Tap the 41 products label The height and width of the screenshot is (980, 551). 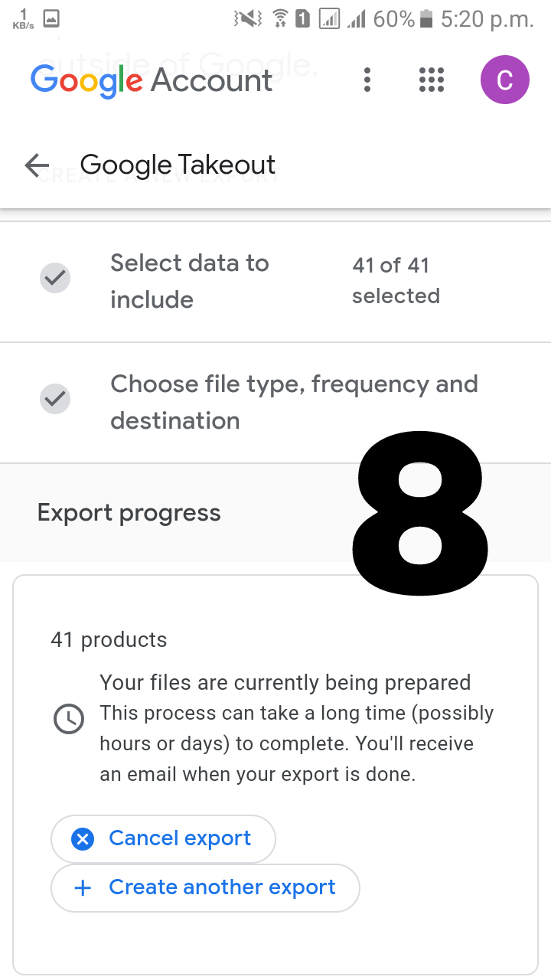(x=109, y=639)
